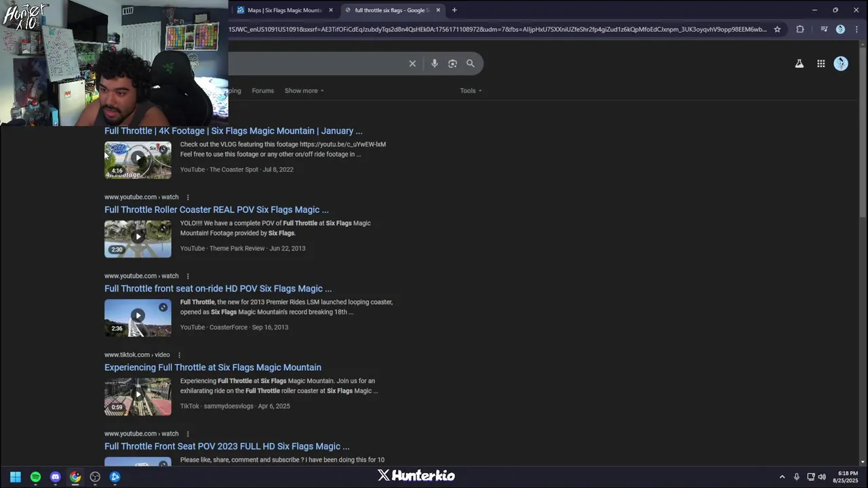868x488 pixels.
Task: Open Full Throttle Roller Coaster REAL POV link
Action: point(216,210)
